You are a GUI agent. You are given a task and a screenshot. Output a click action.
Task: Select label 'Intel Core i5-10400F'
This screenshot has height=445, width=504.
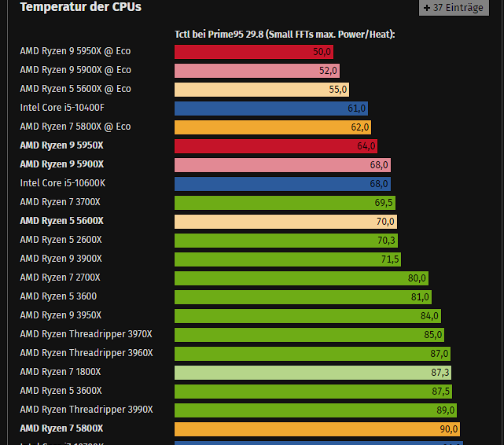coord(62,108)
